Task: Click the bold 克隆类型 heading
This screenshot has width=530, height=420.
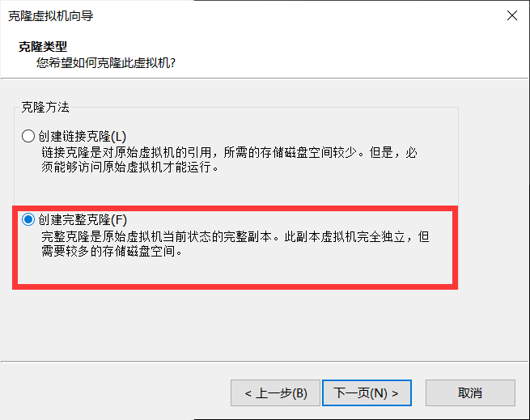Action: (43, 46)
